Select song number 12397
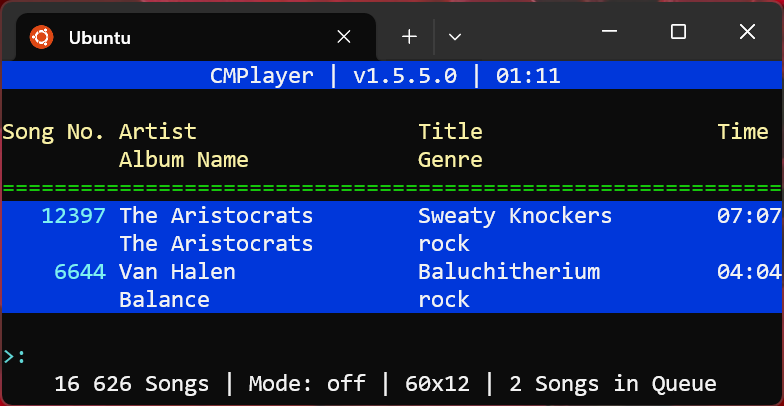The height and width of the screenshot is (406, 784). click(x=74, y=216)
